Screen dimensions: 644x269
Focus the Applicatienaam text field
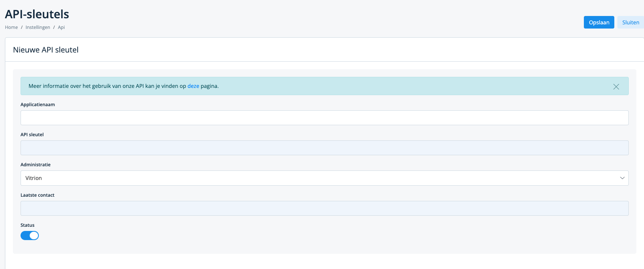324,118
